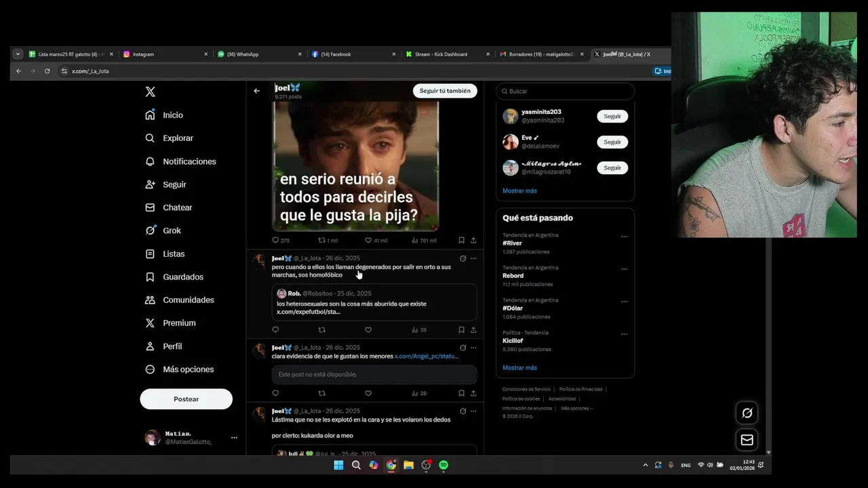This screenshot has height=488, width=868.
Task: Open Explorar in sidebar
Action: pos(170,138)
